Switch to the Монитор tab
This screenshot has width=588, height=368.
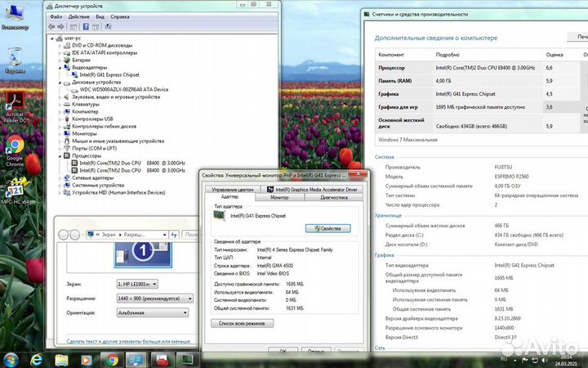[279, 198]
